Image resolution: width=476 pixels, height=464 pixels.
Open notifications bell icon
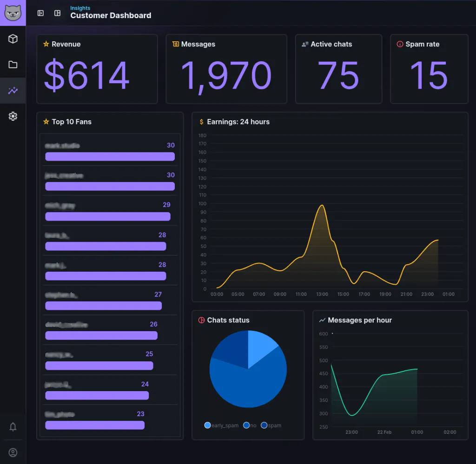click(13, 427)
